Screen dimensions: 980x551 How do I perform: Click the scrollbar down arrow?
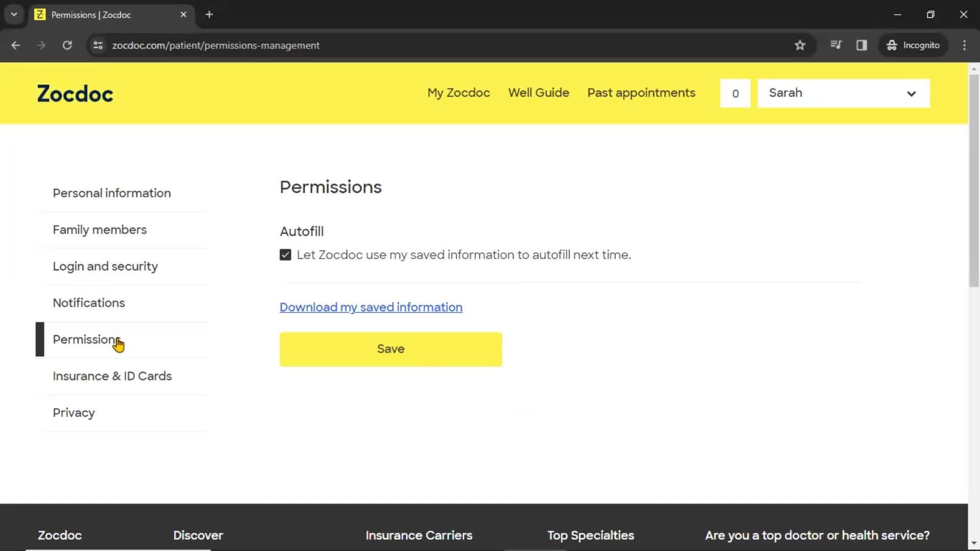pyautogui.click(x=974, y=544)
